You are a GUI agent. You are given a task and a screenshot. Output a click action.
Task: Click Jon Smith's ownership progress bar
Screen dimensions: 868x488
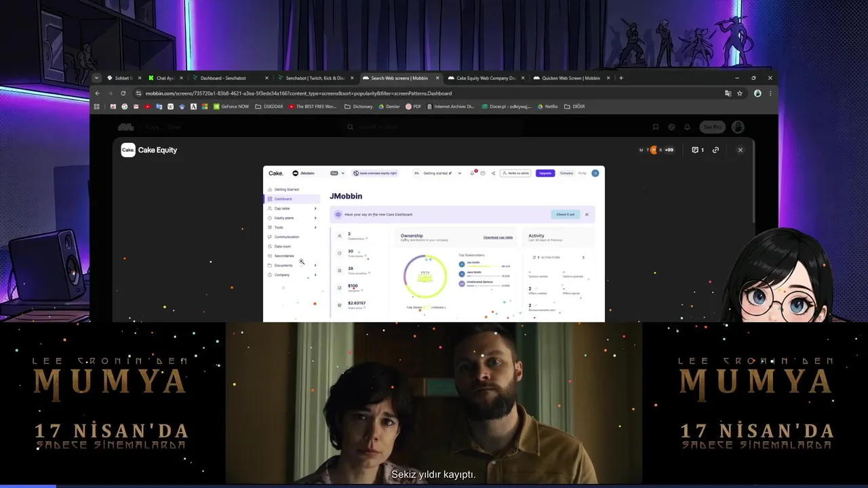click(483, 266)
